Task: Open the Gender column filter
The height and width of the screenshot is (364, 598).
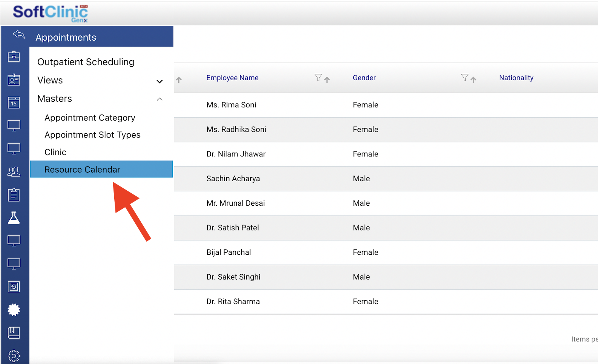Action: pos(465,78)
